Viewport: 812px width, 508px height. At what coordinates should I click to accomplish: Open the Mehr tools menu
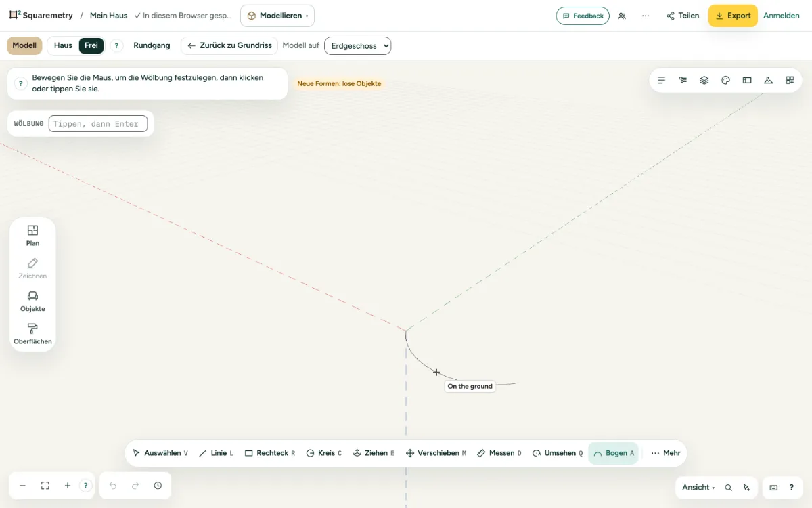point(665,453)
